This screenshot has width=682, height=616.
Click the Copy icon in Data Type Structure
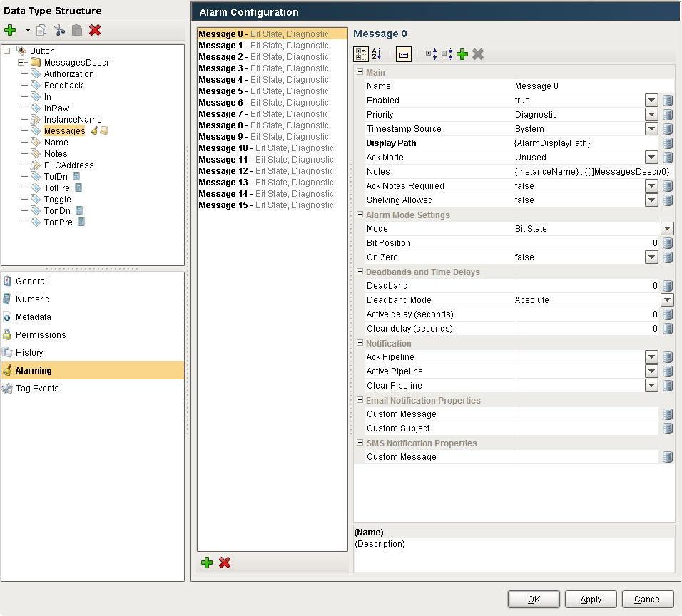(x=42, y=30)
